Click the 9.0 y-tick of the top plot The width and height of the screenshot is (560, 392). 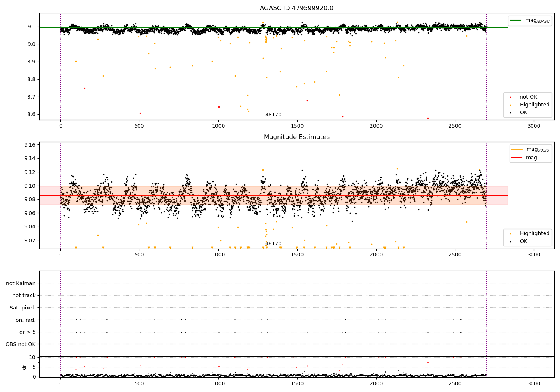(31, 44)
